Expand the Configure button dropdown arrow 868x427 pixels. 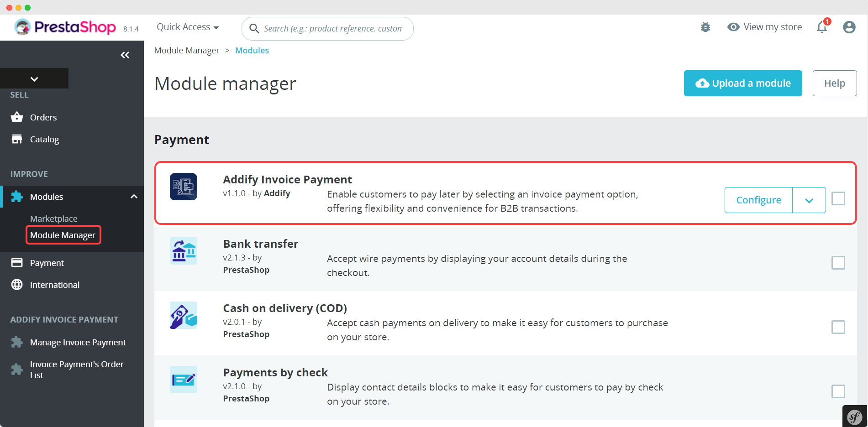pos(809,200)
